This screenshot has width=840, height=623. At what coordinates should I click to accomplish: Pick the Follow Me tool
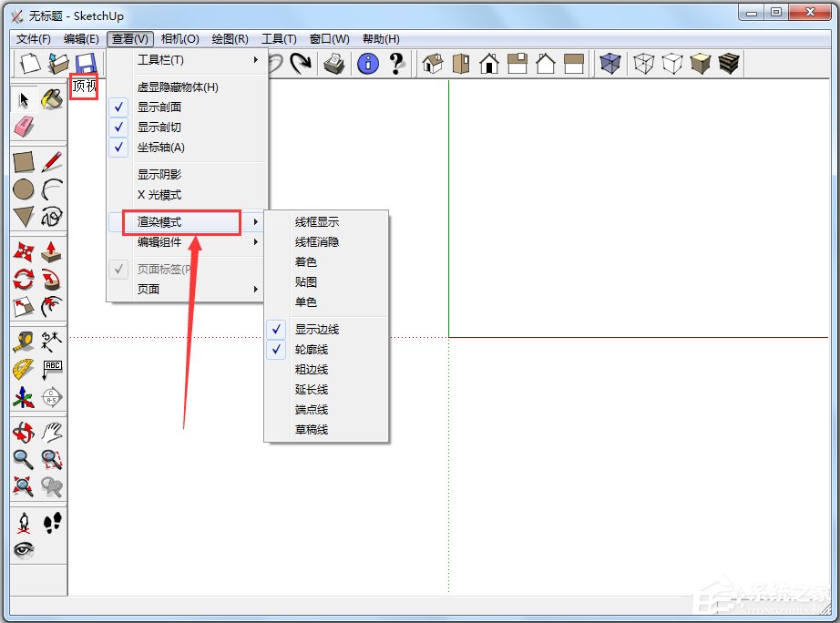coord(52,279)
